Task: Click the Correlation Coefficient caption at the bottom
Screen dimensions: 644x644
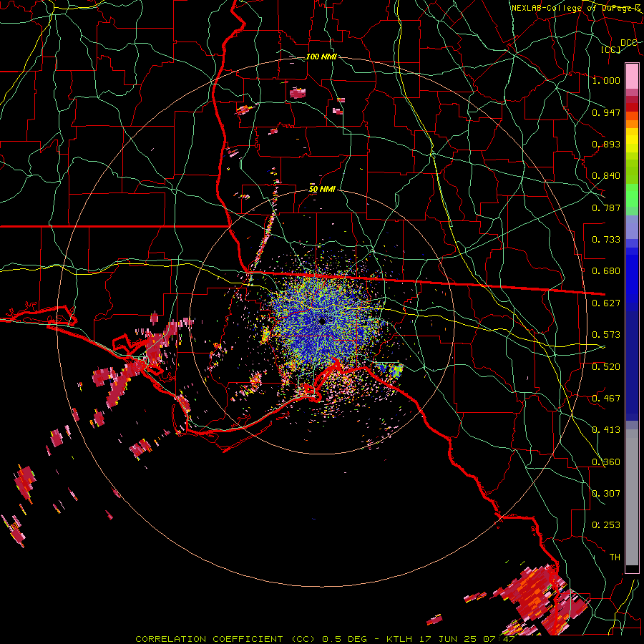Action: (x=325, y=639)
